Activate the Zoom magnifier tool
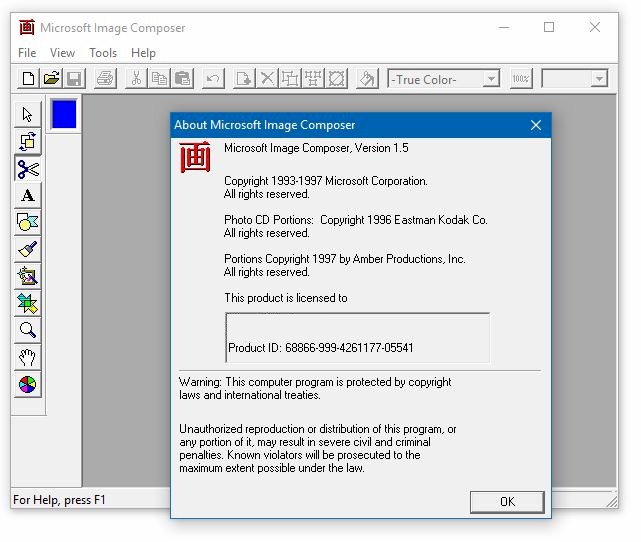The height and width of the screenshot is (542, 641). click(27, 331)
